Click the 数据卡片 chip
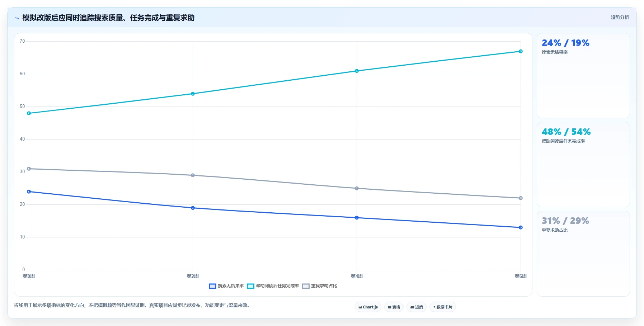 tap(443, 307)
